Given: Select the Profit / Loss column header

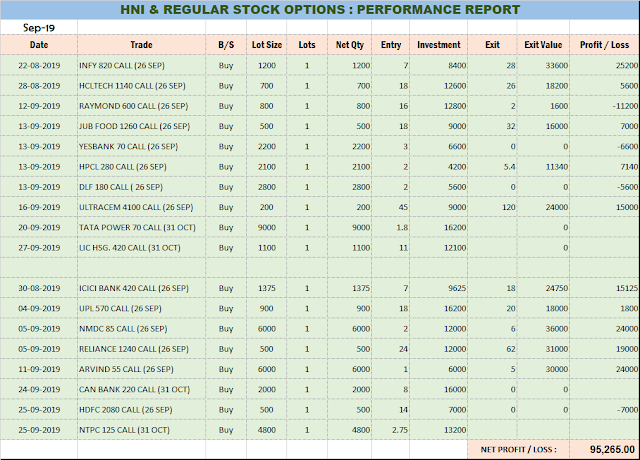Looking at the screenshot, I should pyautogui.click(x=604, y=45).
